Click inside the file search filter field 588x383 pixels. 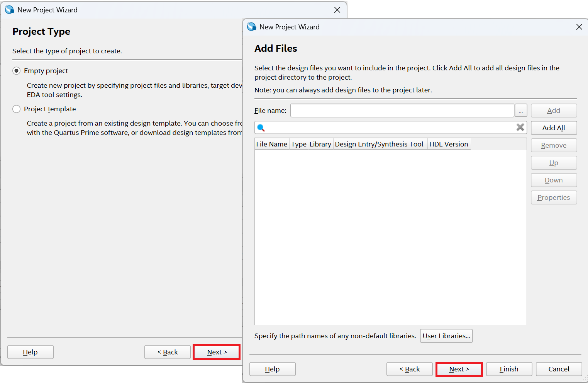pyautogui.click(x=390, y=128)
